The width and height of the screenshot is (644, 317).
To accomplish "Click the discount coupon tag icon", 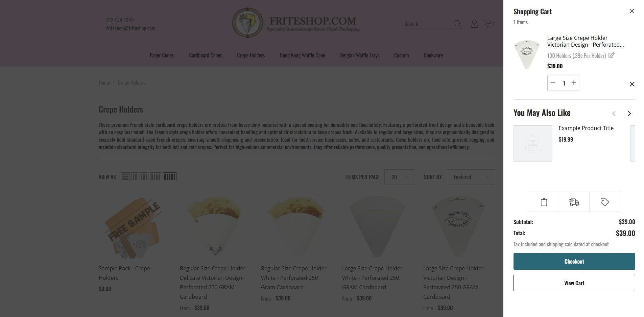I will click(604, 202).
